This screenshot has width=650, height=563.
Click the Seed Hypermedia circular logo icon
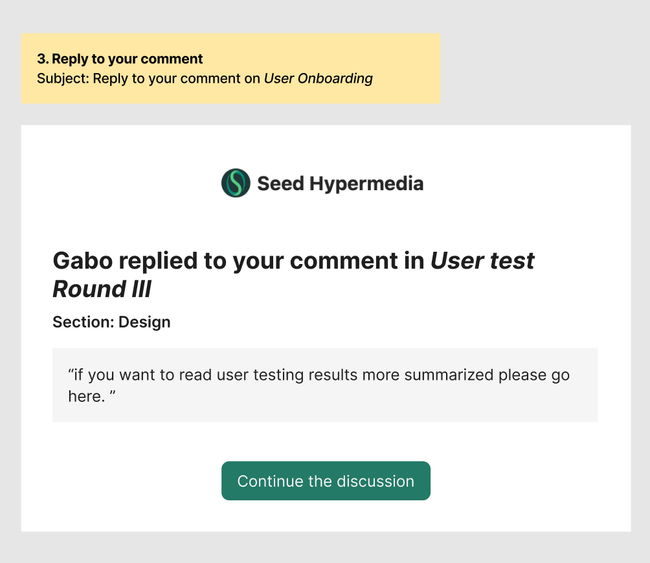pyautogui.click(x=235, y=183)
